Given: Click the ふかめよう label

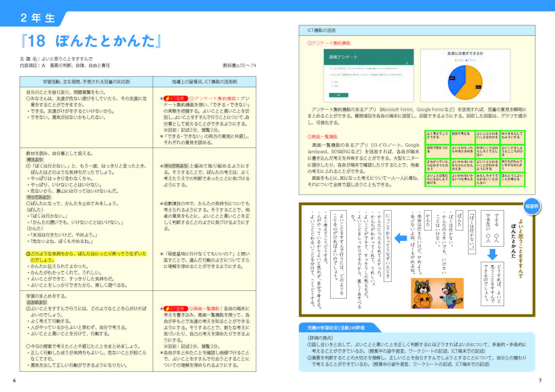Looking at the screenshot, I should click(x=36, y=302).
